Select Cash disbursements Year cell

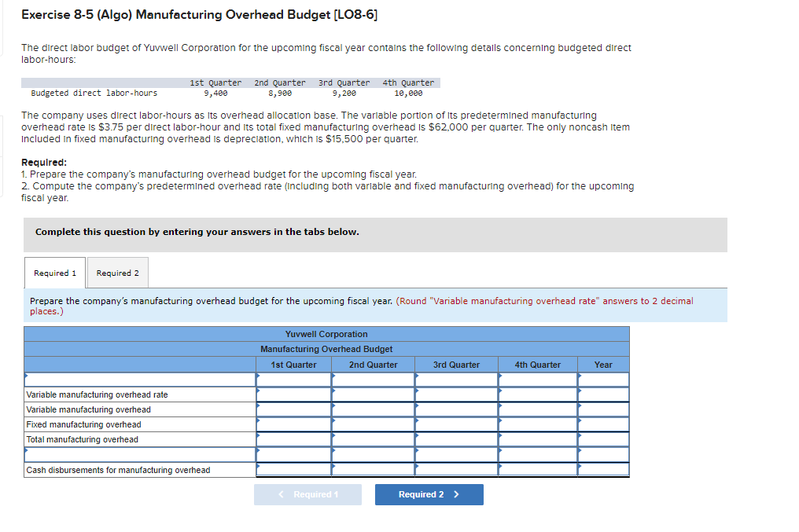click(603, 469)
